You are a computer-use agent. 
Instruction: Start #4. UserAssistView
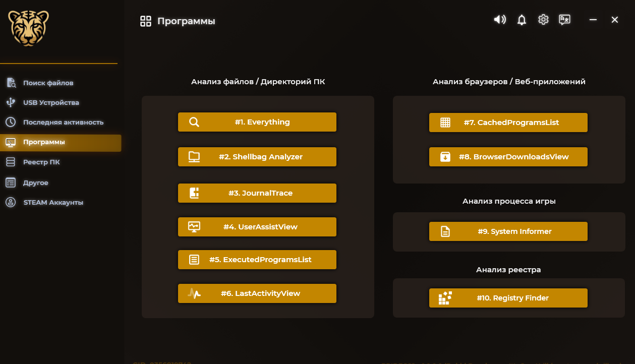(x=257, y=227)
